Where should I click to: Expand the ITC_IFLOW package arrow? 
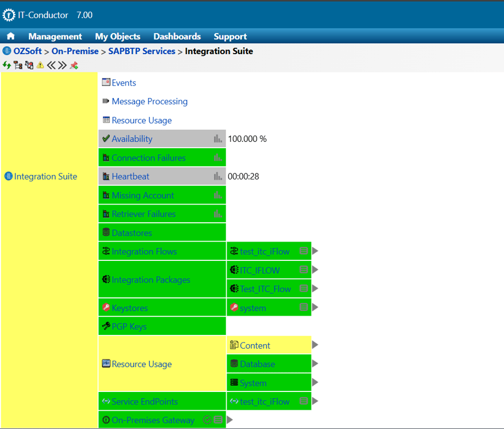[x=315, y=269]
